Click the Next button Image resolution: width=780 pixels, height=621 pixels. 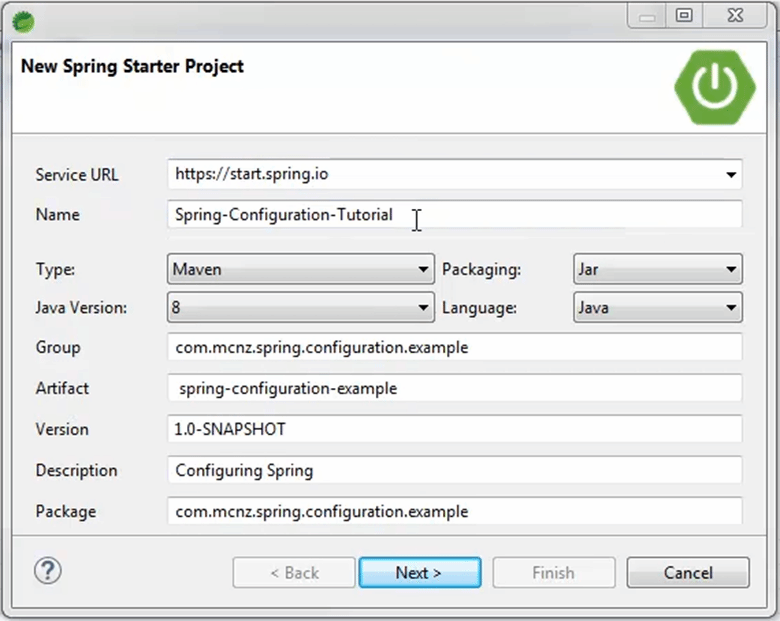(x=420, y=573)
